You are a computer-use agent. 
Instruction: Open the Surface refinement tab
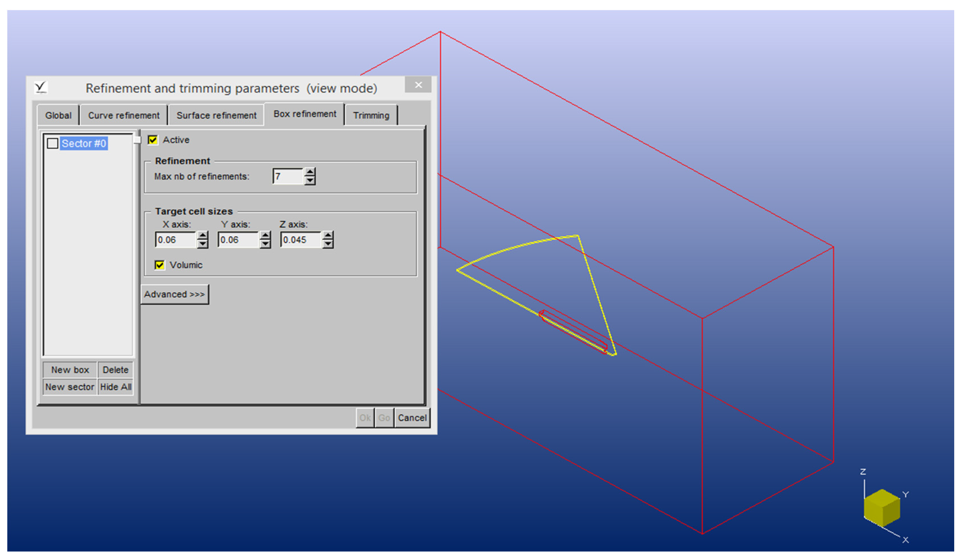pos(217,115)
